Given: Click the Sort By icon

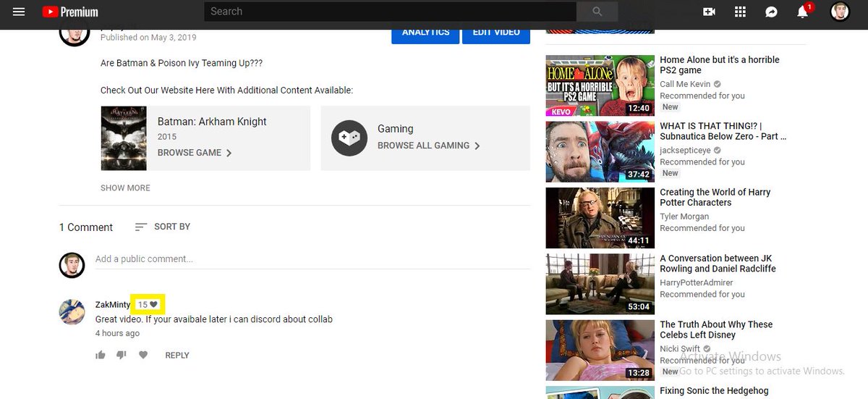Looking at the screenshot, I should click(x=141, y=227).
